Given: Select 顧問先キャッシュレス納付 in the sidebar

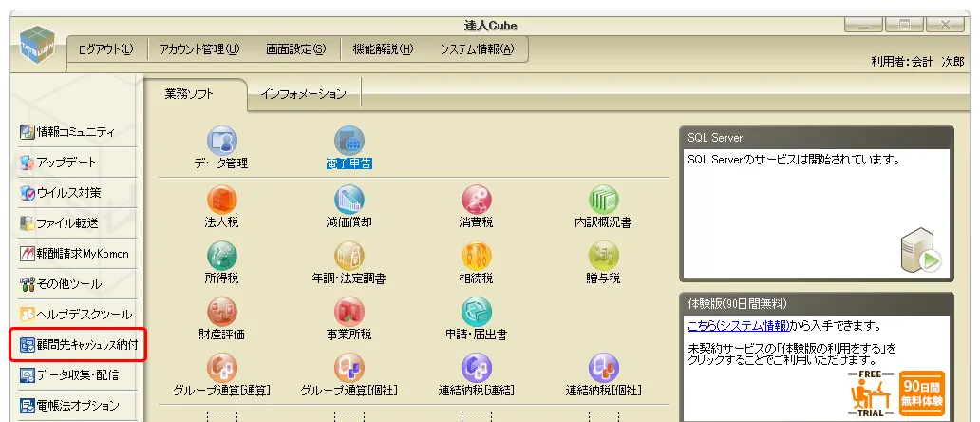Looking at the screenshot, I should click(x=78, y=344).
